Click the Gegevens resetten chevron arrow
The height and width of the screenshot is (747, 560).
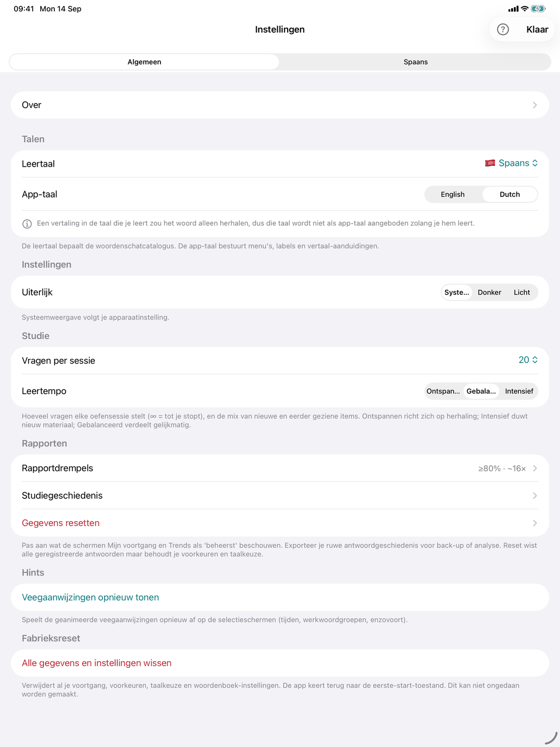(x=534, y=523)
